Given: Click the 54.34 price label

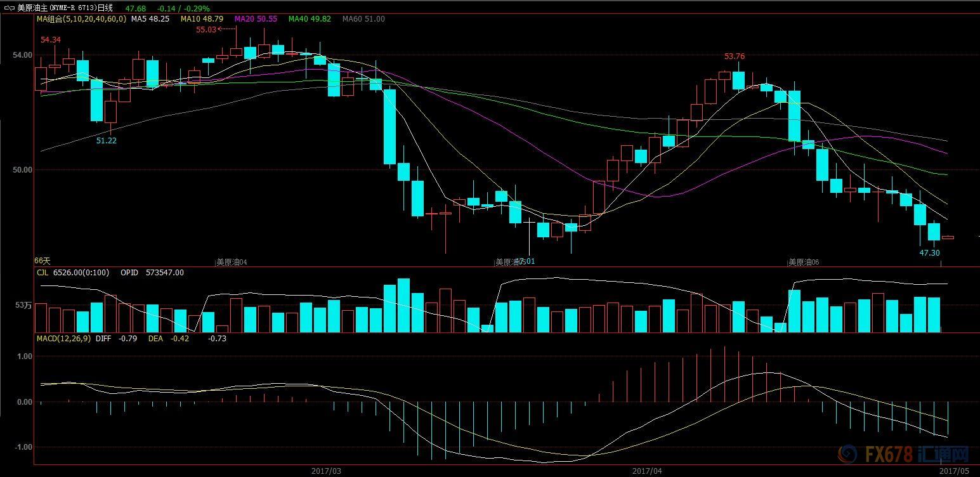Looking at the screenshot, I should click(51, 39).
